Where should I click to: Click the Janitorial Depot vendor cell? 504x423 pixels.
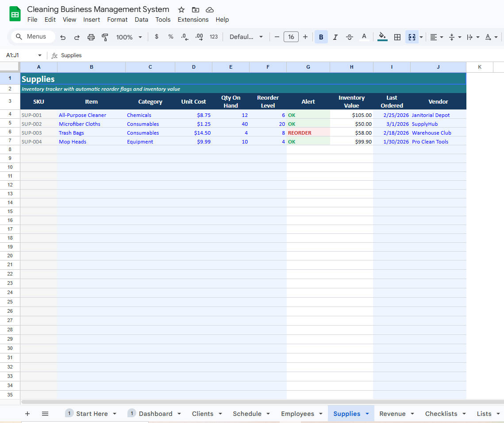coord(438,115)
